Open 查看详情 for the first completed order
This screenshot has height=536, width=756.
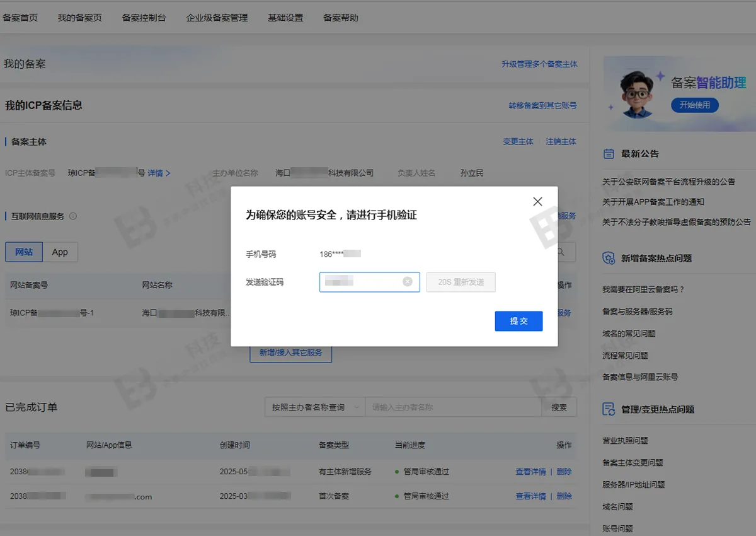coord(530,471)
